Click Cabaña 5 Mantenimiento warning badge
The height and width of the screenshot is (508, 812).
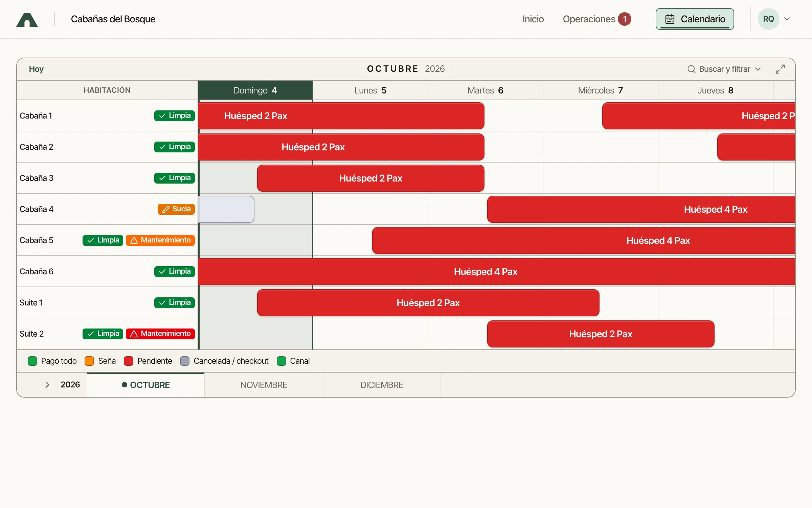tap(160, 240)
